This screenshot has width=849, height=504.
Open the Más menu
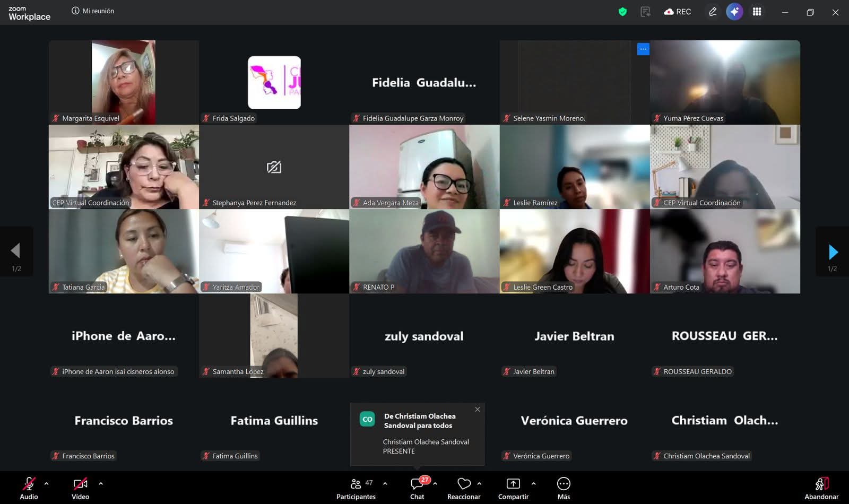point(564,488)
